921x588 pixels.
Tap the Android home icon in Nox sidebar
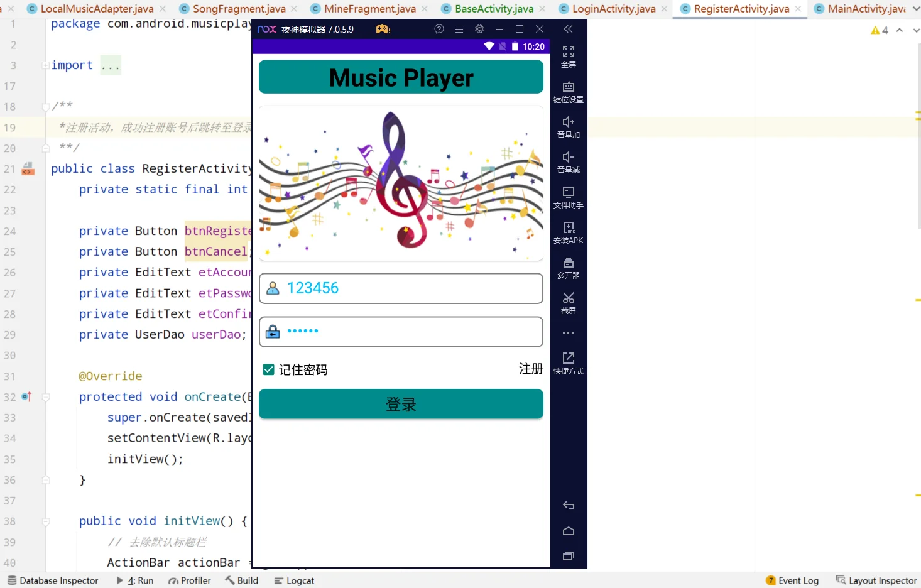tap(569, 531)
